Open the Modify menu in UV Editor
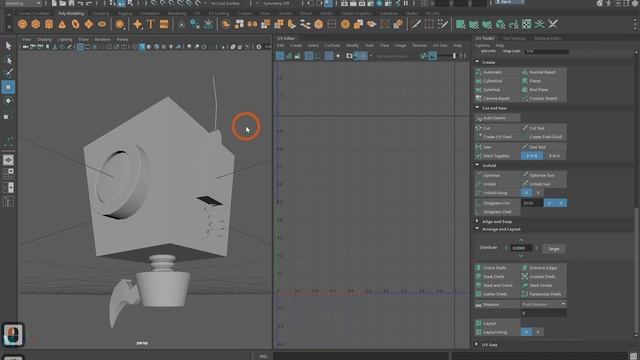640x360 pixels. point(352,45)
